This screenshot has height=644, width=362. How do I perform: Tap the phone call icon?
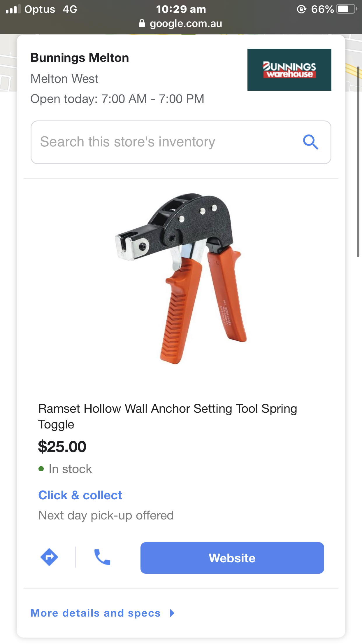(102, 557)
